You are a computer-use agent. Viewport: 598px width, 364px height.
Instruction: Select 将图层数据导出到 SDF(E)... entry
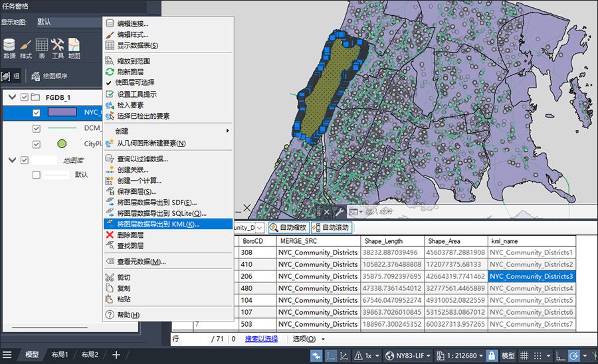tap(169, 203)
